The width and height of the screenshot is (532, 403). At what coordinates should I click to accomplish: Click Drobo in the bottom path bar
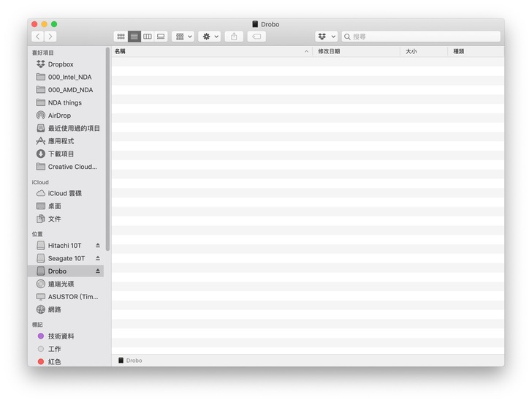coord(130,361)
